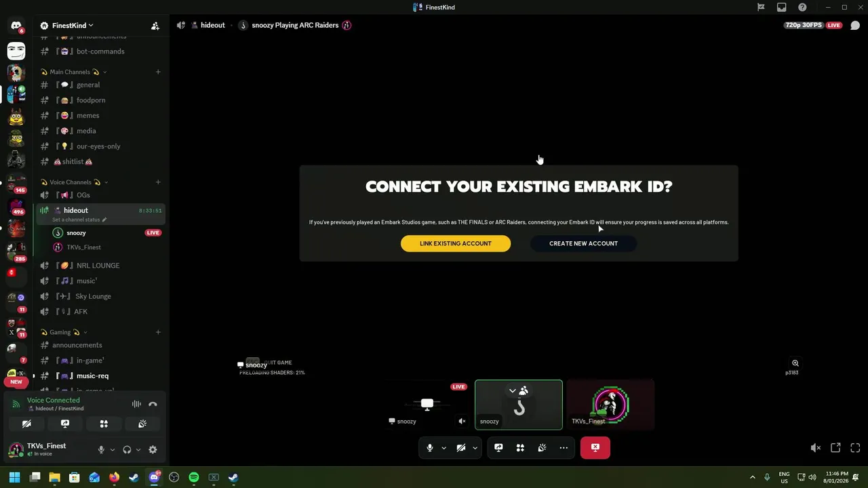Click Create New Account button
The width and height of the screenshot is (868, 488).
tap(583, 243)
